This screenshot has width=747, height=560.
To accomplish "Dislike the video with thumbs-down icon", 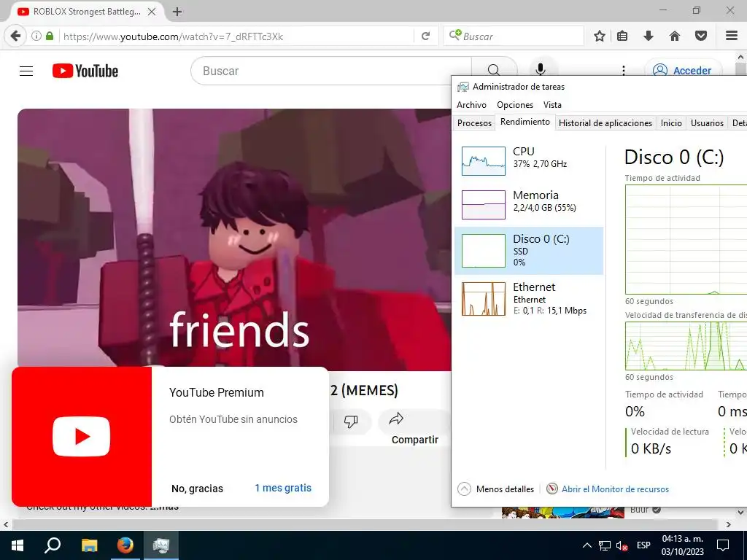I will tap(351, 421).
